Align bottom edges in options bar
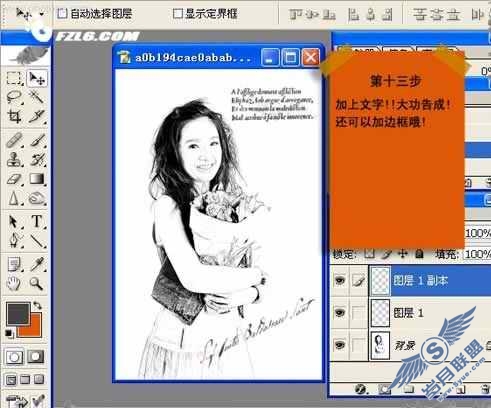This screenshot has height=408, width=491. coord(329,14)
